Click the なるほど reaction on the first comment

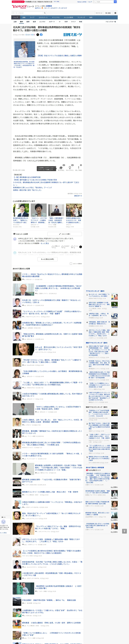(63, 247)
